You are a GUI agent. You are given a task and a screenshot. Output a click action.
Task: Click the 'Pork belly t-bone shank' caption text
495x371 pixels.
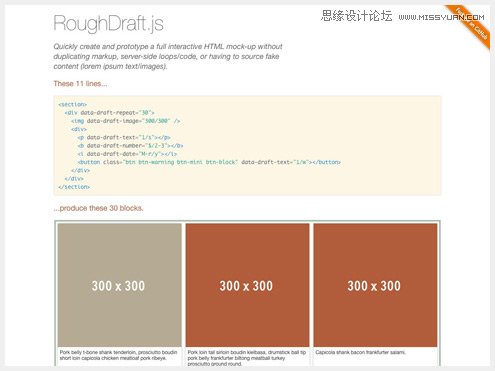[118, 355]
